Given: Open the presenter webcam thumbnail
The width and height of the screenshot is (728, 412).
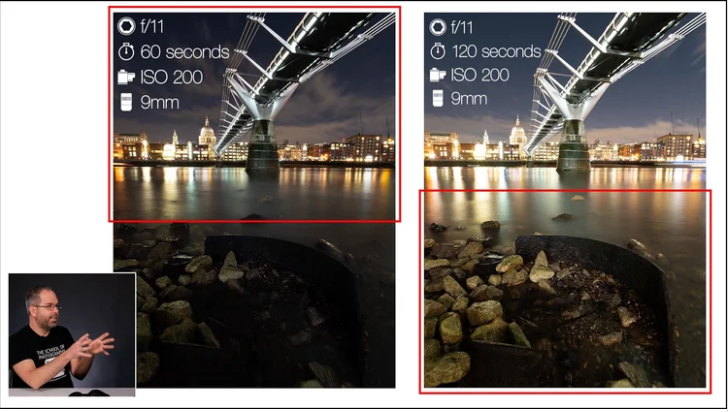Looking at the screenshot, I should coord(72,334).
